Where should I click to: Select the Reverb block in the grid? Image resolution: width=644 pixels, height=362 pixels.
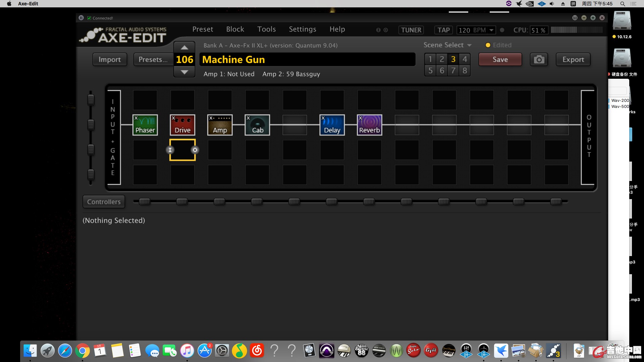point(369,125)
